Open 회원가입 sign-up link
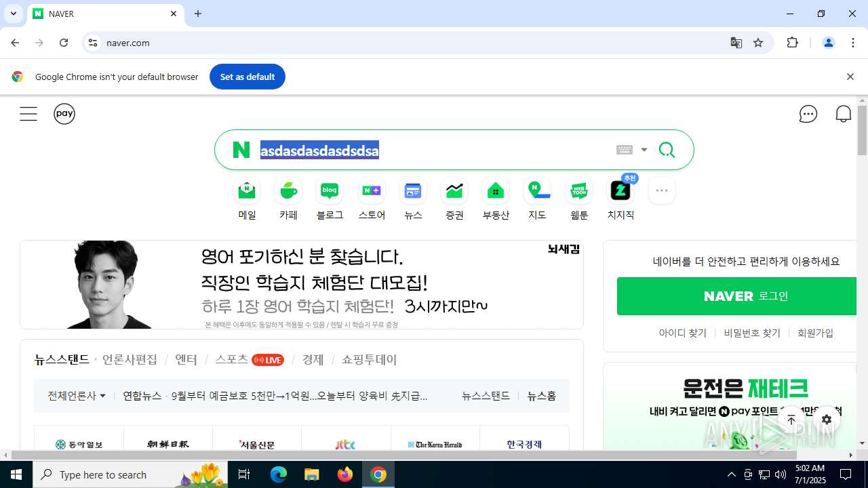 816,333
